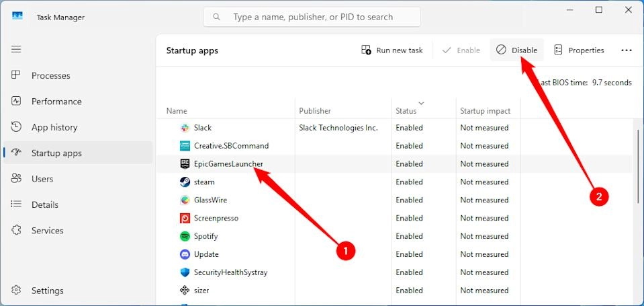Click the Slack Technologies Inc. publisher cell
This screenshot has height=306, width=644.
pos(338,128)
